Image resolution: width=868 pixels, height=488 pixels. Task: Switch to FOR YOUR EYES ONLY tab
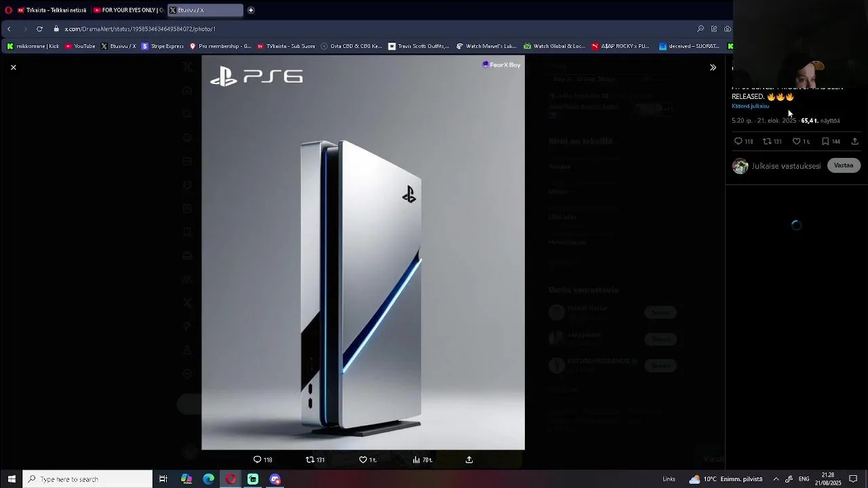128,10
